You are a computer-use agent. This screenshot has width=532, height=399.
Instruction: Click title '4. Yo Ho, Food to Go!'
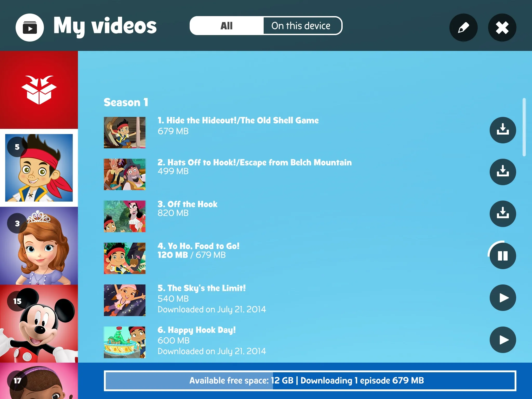point(198,246)
